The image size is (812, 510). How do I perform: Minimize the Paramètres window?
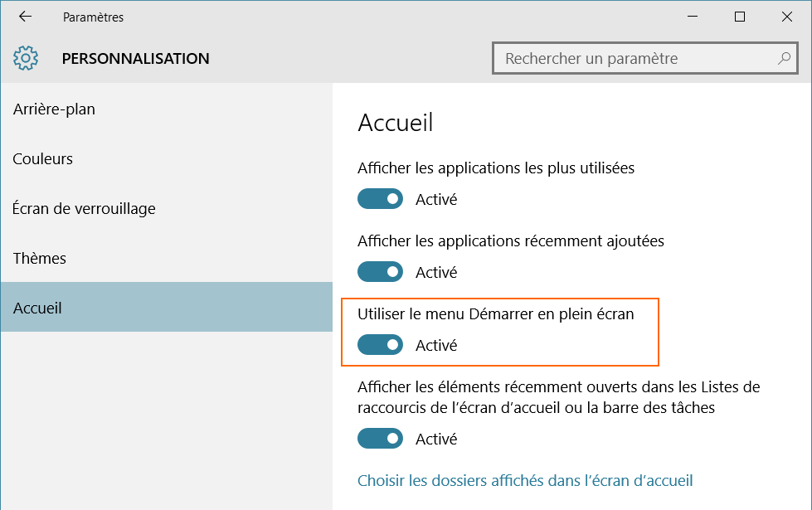pyautogui.click(x=695, y=17)
